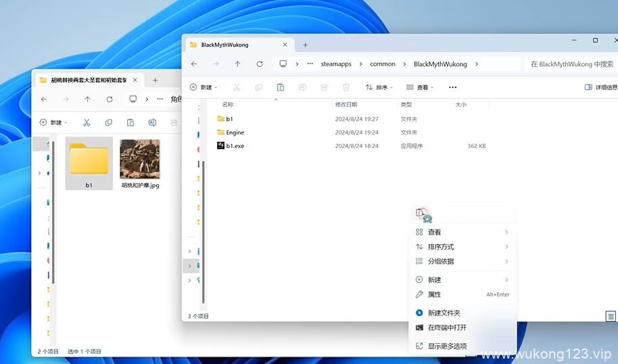Switch to details list view icon at bottom right
The width and height of the screenshot is (618, 364).
pos(611,316)
